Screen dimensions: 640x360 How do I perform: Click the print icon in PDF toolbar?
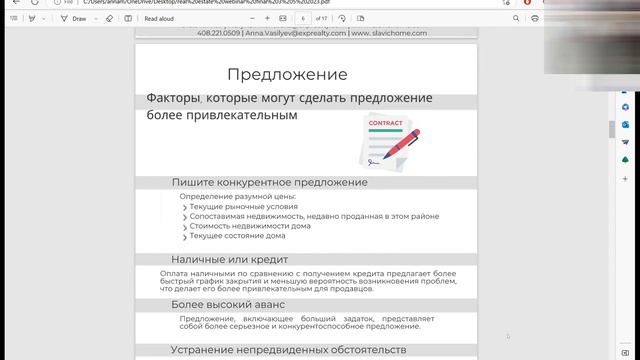535,18
